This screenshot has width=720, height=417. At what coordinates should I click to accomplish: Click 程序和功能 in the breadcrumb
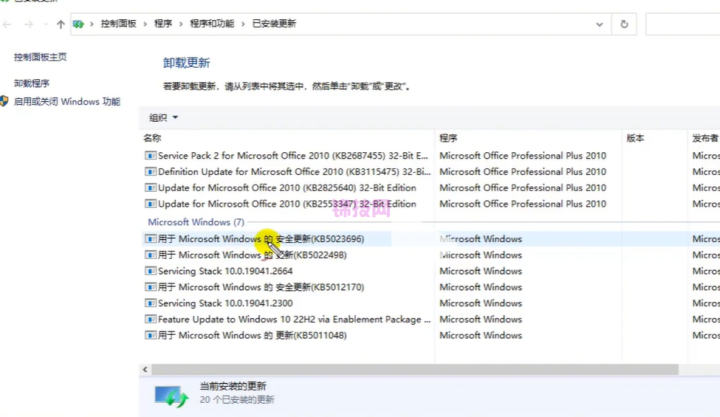point(212,23)
